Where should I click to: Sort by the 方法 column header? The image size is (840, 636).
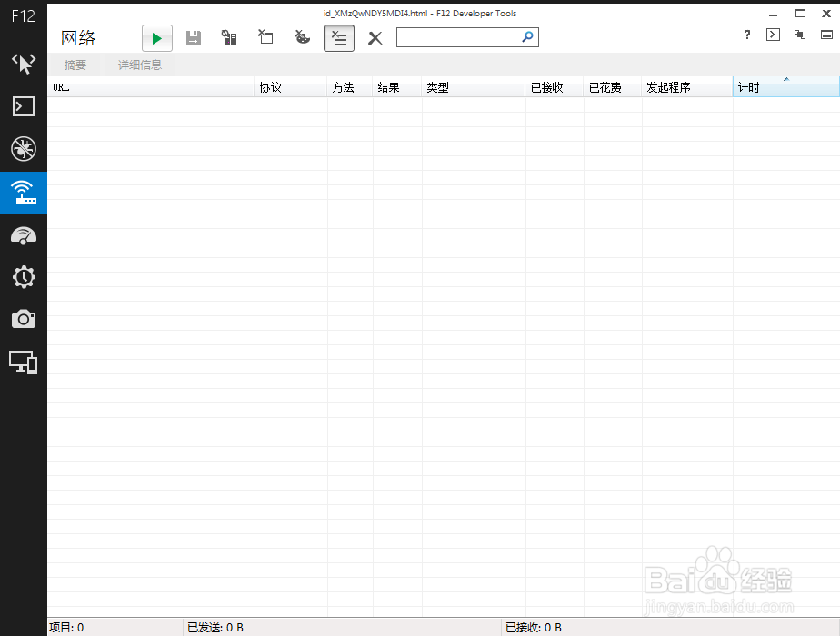click(x=350, y=87)
